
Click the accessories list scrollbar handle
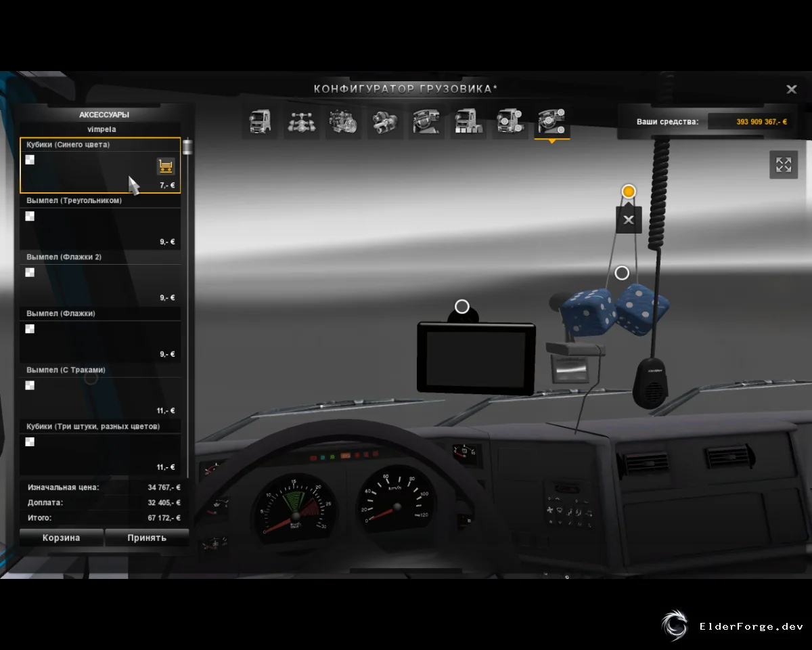tap(187, 148)
